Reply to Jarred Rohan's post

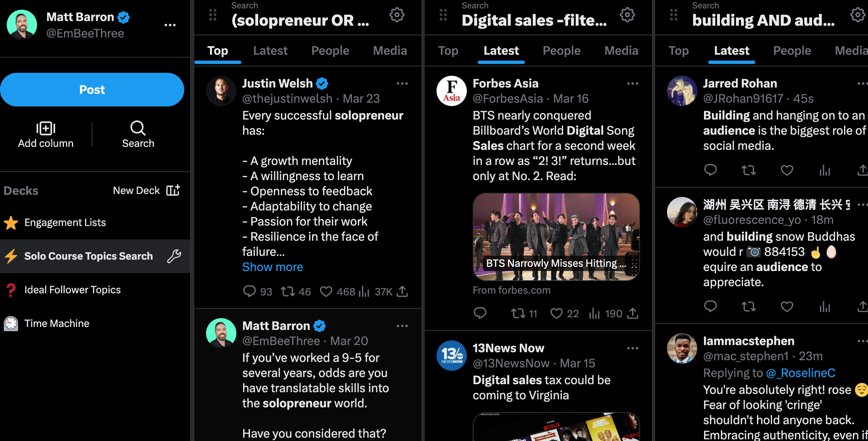(x=710, y=170)
